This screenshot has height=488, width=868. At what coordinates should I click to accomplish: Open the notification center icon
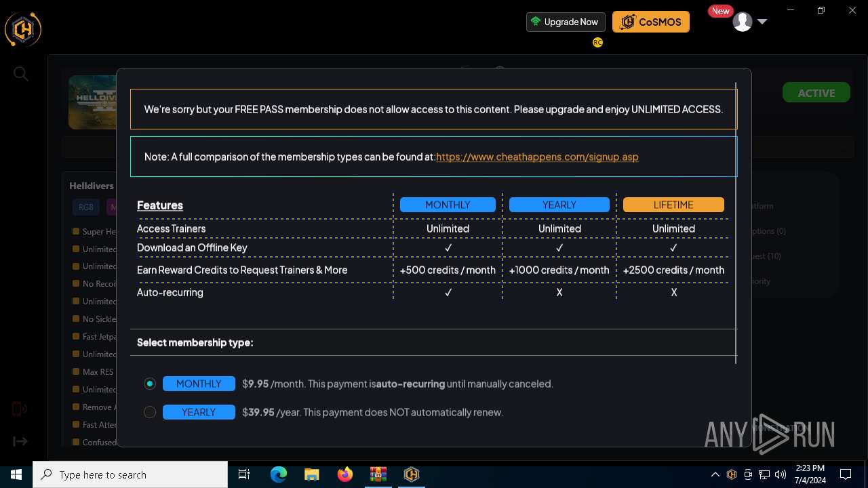[x=846, y=474]
